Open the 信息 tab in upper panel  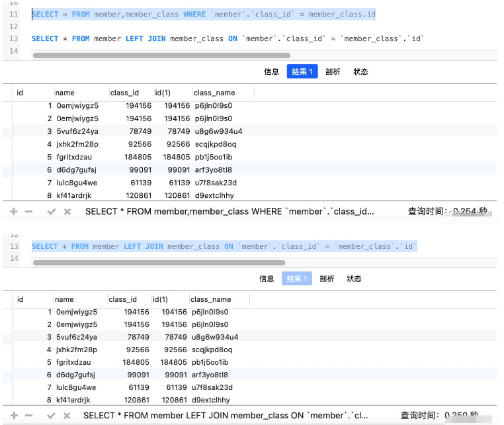click(x=271, y=71)
